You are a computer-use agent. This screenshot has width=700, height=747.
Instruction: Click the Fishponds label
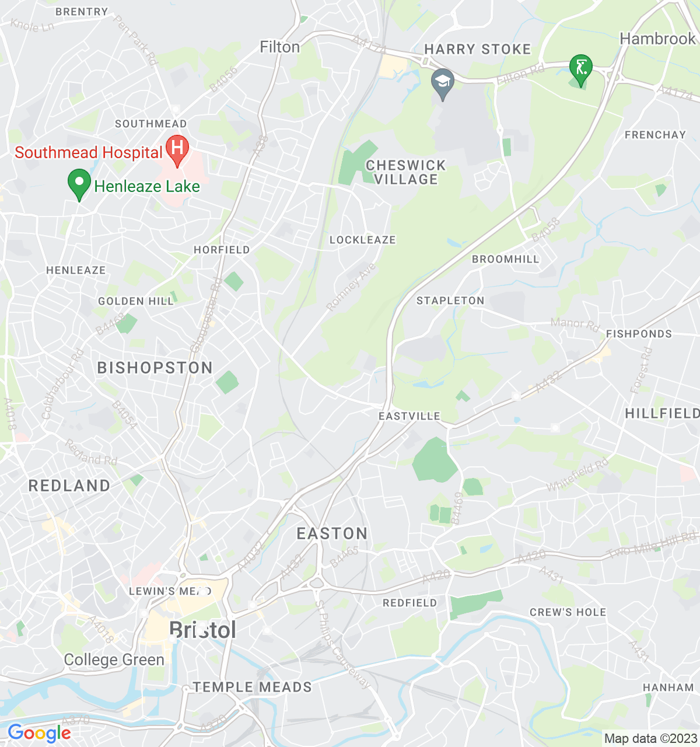pos(639,334)
